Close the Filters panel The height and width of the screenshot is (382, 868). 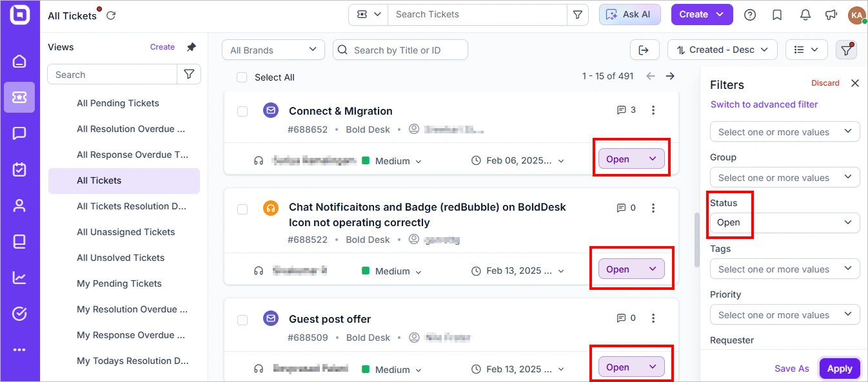[x=855, y=83]
